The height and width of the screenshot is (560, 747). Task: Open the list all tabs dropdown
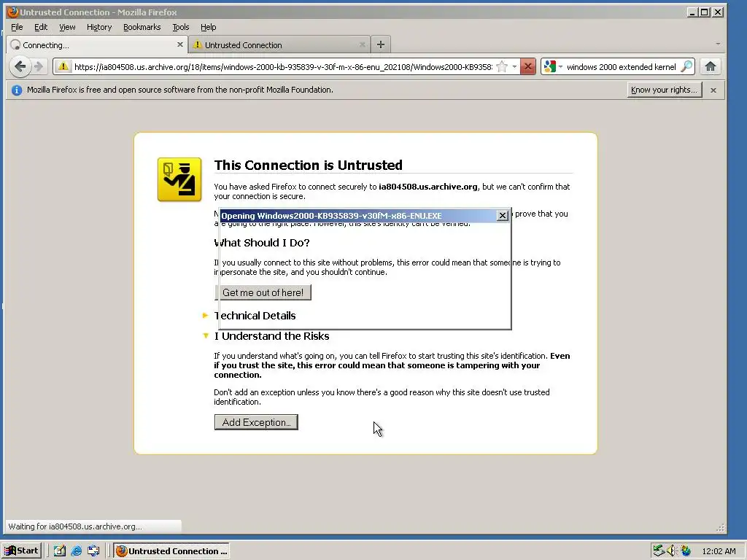718,44
